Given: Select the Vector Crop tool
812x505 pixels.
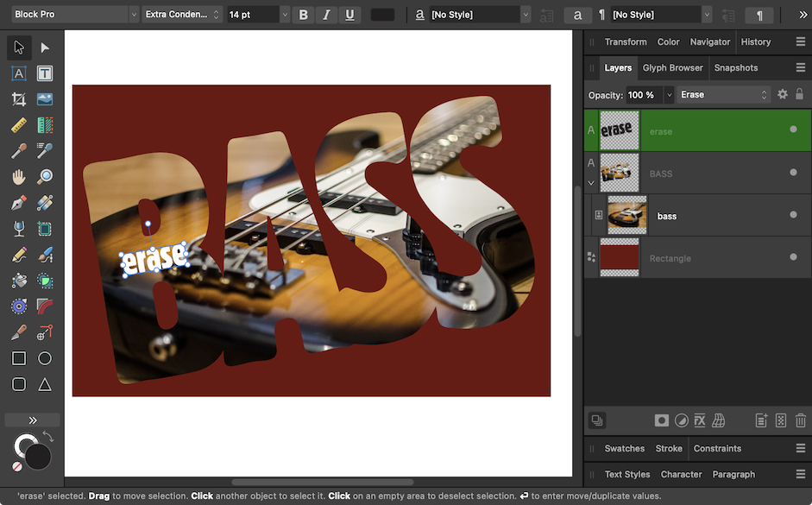Looking at the screenshot, I should [x=18, y=98].
